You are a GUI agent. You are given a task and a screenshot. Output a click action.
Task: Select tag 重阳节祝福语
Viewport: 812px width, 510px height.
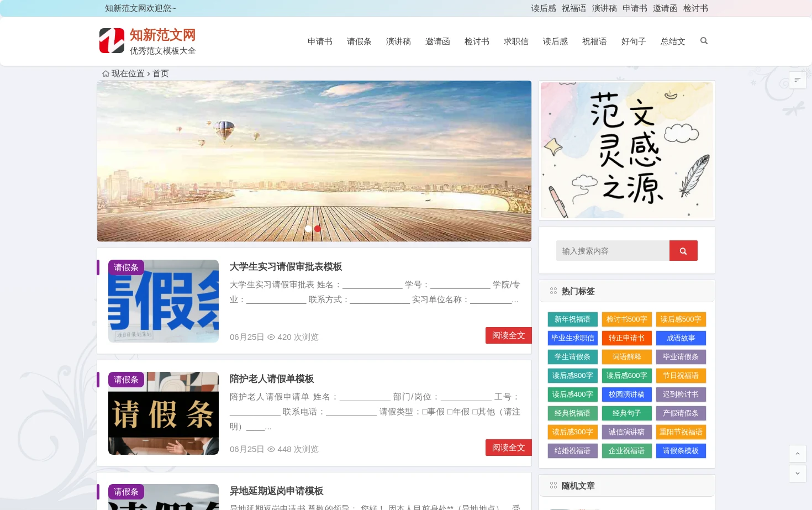pos(681,432)
